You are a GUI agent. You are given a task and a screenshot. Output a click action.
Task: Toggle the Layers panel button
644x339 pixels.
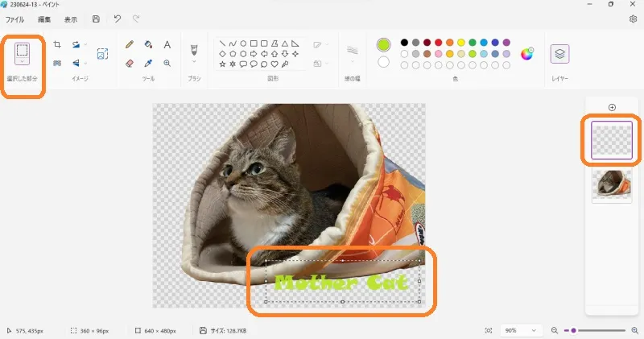click(x=559, y=54)
